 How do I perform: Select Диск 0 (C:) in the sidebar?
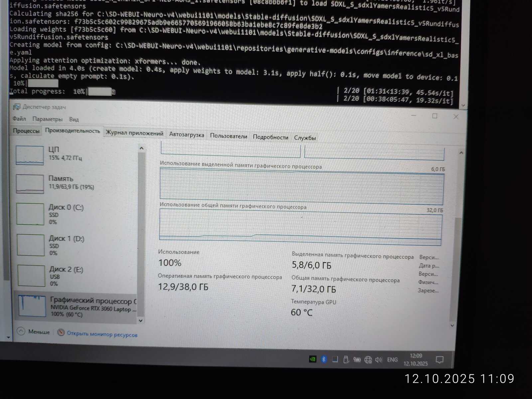pos(76,214)
